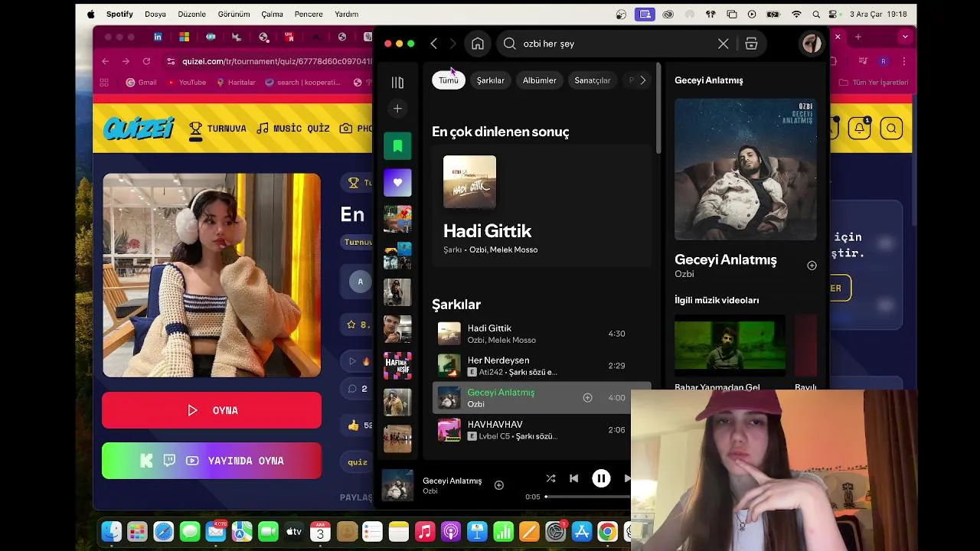The image size is (980, 551).
Task: Add Geceyi Anlatmış to library in right panel
Action: point(812,266)
